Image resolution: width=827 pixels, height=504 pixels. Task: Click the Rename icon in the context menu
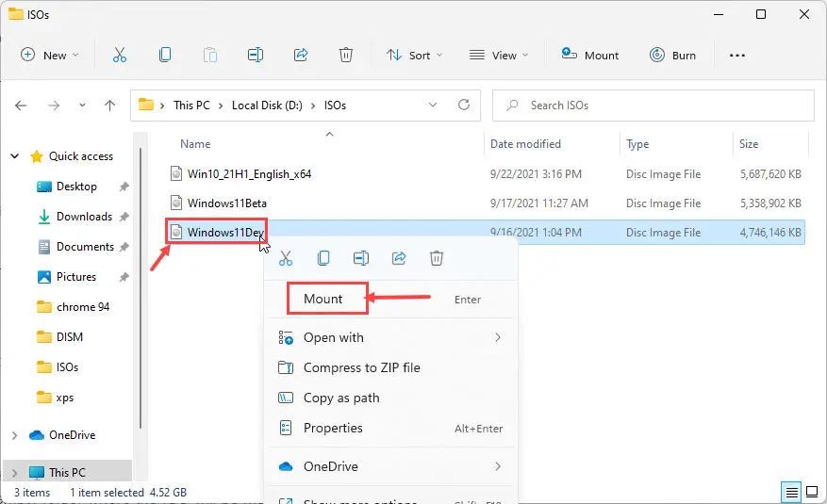361,258
